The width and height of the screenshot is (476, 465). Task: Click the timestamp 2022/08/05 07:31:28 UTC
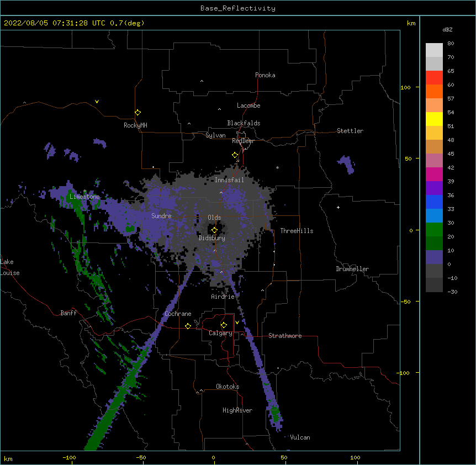point(55,23)
